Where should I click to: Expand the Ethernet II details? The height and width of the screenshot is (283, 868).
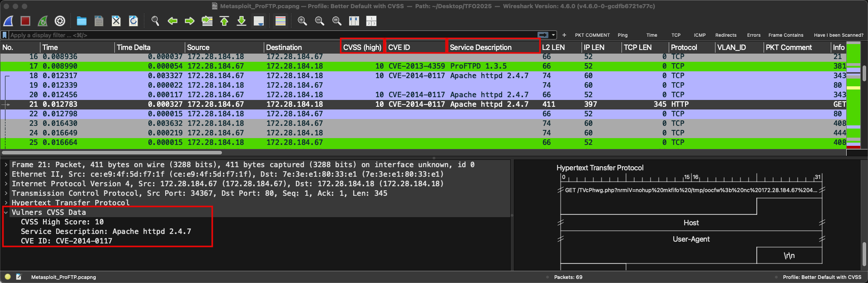tap(6, 174)
